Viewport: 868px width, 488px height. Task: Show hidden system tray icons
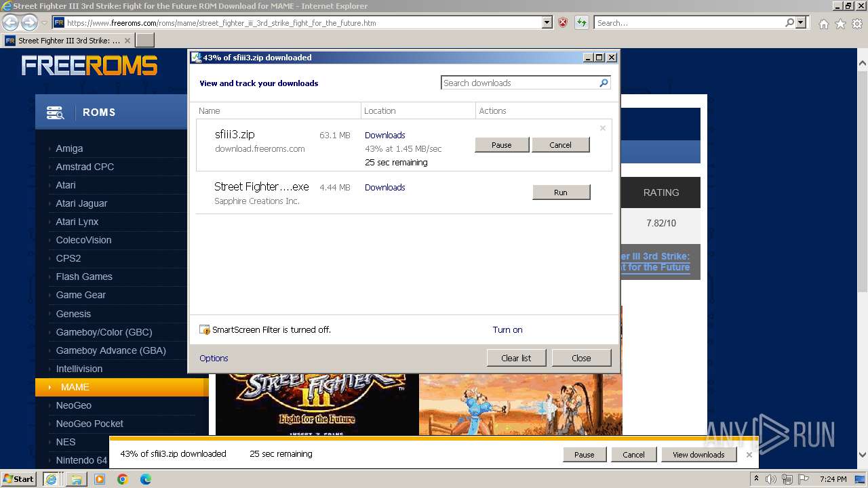pyautogui.click(x=756, y=479)
